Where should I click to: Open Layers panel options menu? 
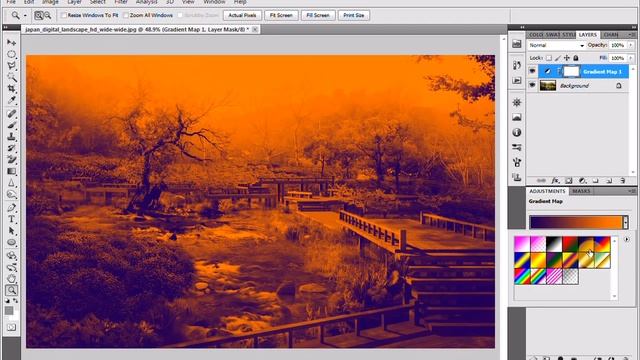(x=632, y=35)
